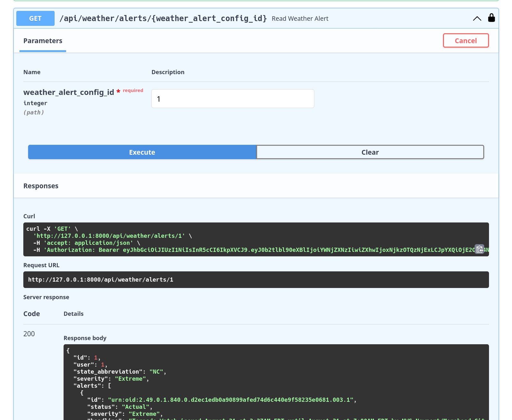This screenshot has height=420, width=512.
Task: Click the "alerts": [ line
Action: coord(92,386)
